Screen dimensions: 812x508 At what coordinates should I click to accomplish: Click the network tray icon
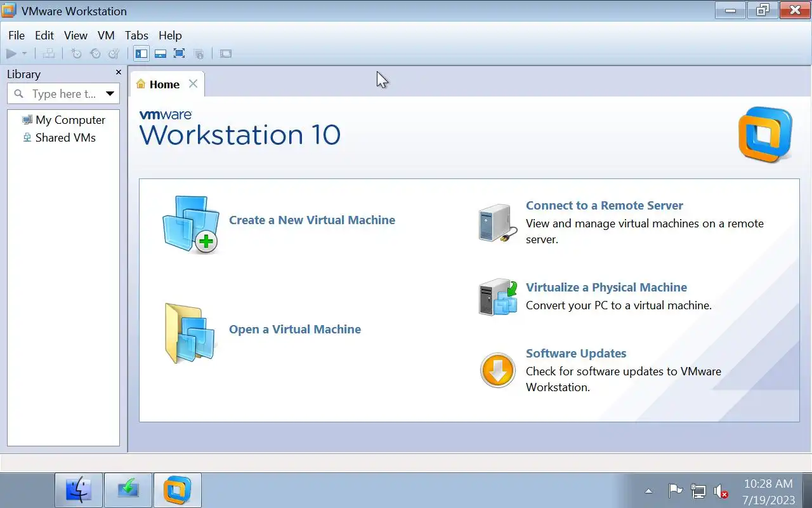click(698, 491)
